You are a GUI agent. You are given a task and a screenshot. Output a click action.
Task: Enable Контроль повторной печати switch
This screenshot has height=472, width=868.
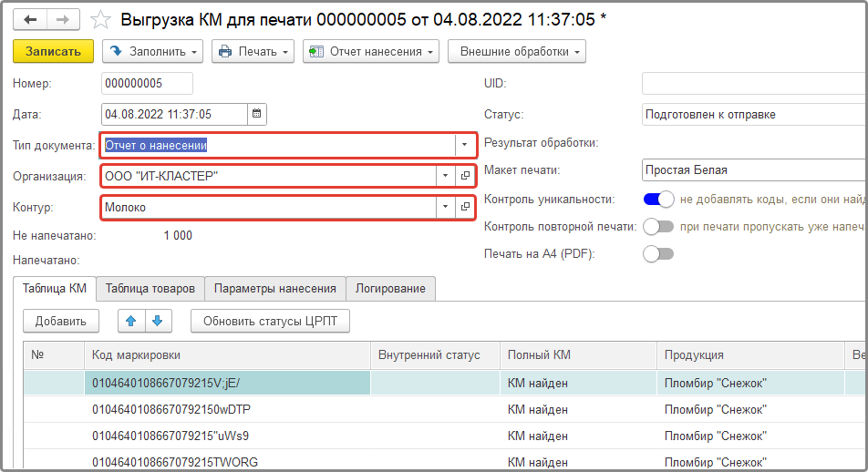(x=658, y=226)
